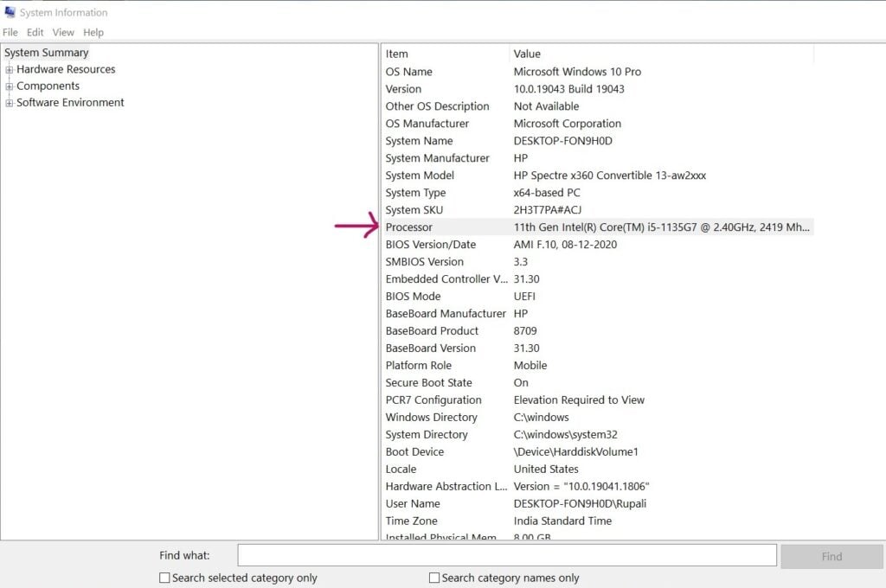Screen dimensions: 886x588
Task: Click the Item column header
Action: tap(395, 53)
